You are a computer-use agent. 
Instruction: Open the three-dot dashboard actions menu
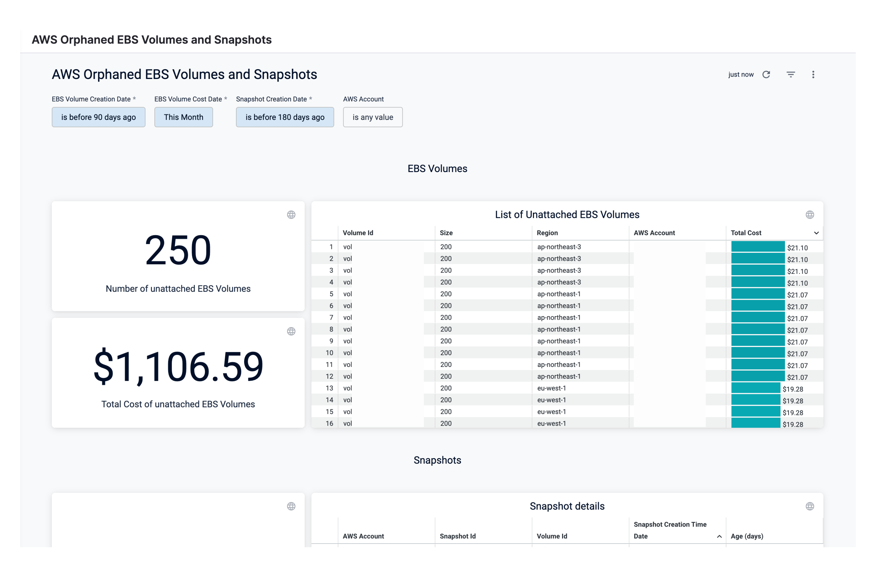(813, 75)
